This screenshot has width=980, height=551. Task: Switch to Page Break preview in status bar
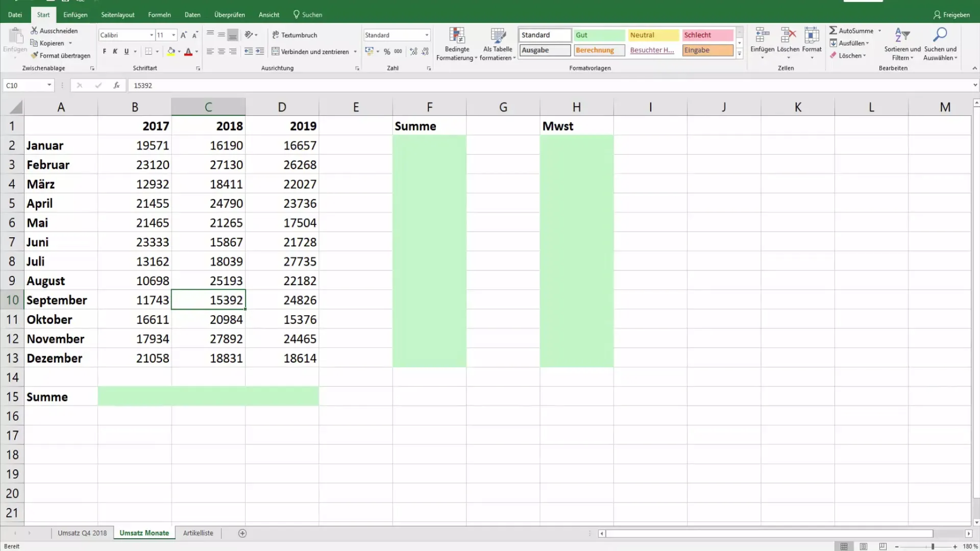pos(883,546)
